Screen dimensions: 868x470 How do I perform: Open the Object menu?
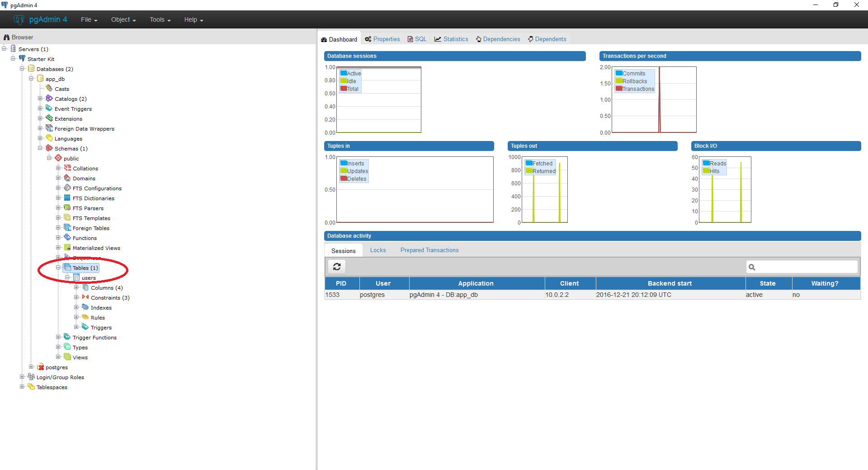click(123, 19)
